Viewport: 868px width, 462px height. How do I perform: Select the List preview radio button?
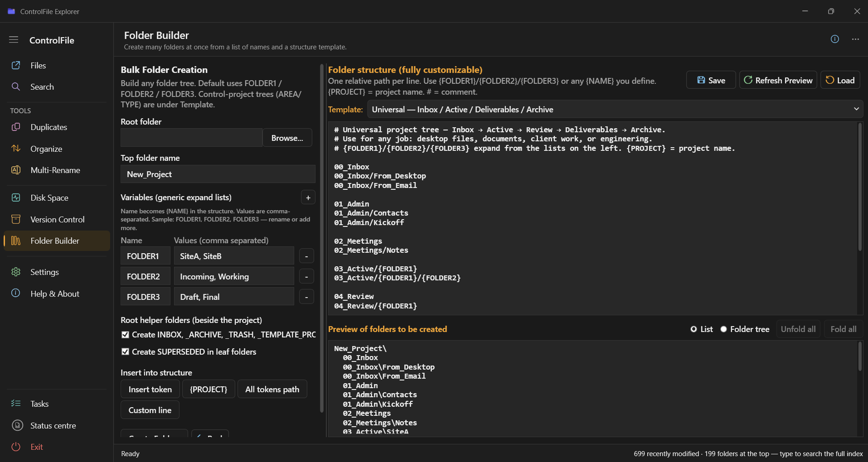pyautogui.click(x=693, y=329)
